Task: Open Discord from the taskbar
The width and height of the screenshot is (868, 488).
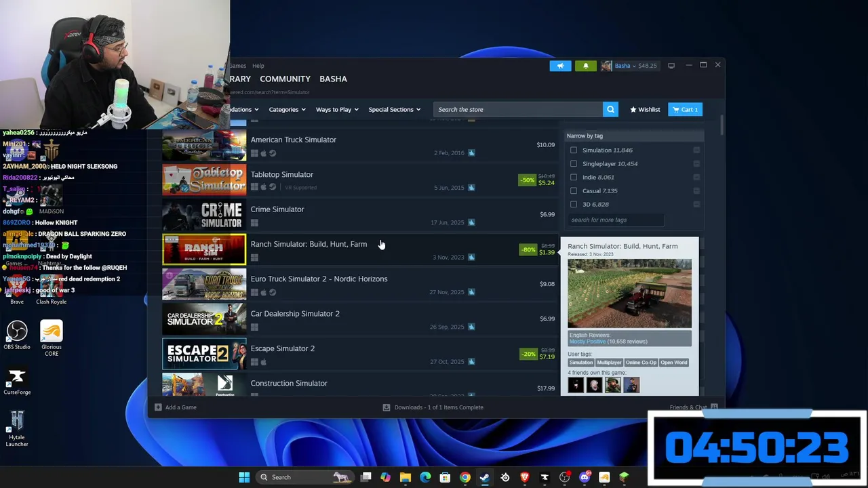Action: [x=585, y=477]
